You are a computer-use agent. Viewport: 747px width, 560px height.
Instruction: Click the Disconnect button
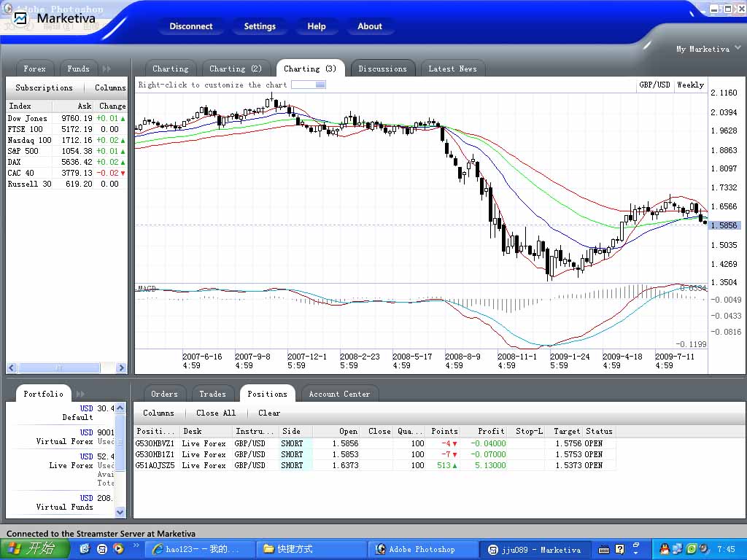point(191,26)
